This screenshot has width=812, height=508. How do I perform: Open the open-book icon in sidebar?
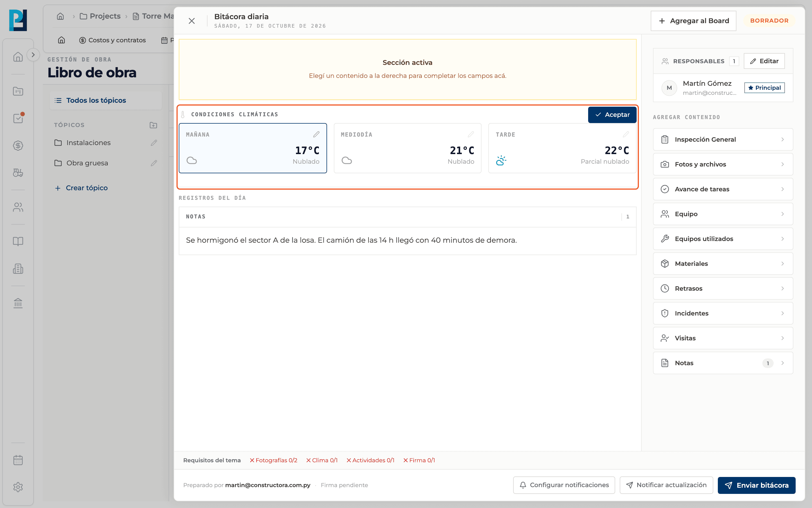coord(18,241)
